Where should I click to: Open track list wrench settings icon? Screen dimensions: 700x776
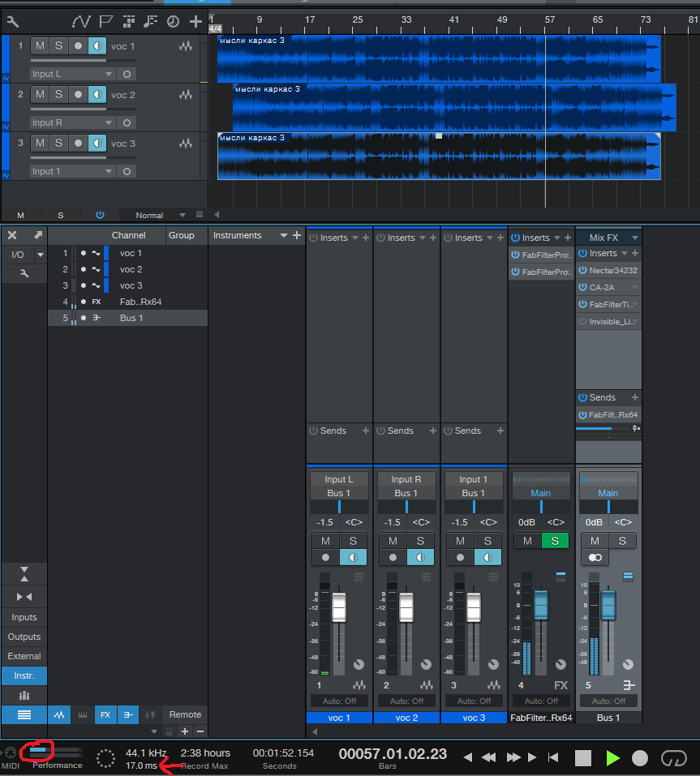[13, 21]
